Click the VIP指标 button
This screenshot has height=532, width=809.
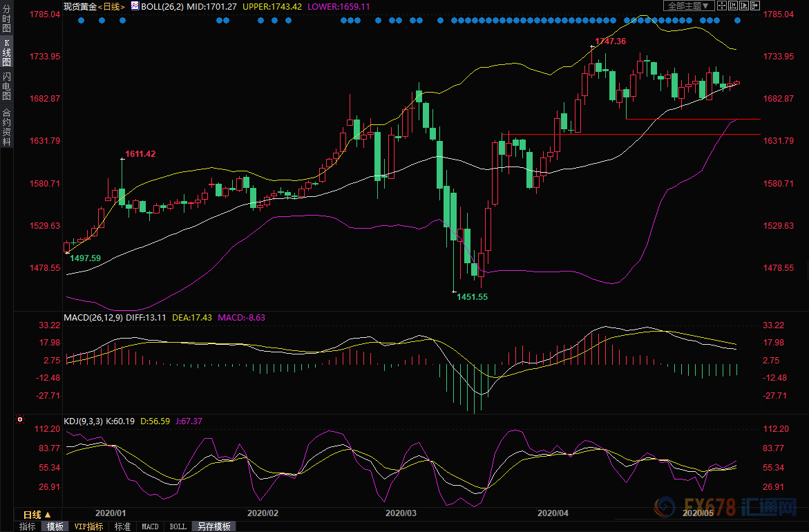[88, 526]
